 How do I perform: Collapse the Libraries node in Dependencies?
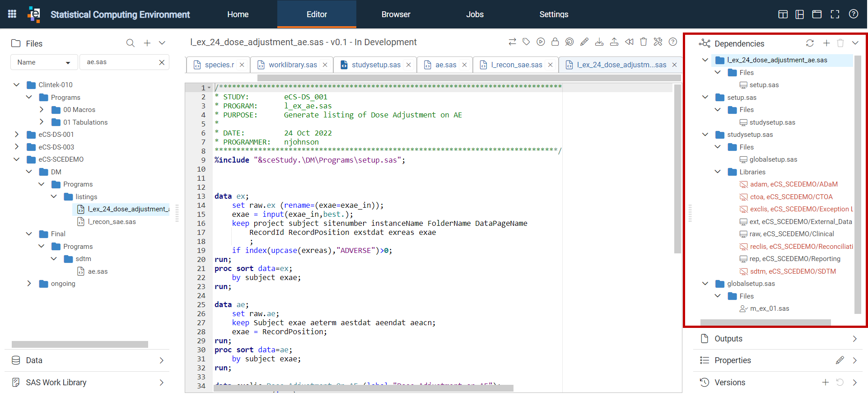tap(718, 172)
